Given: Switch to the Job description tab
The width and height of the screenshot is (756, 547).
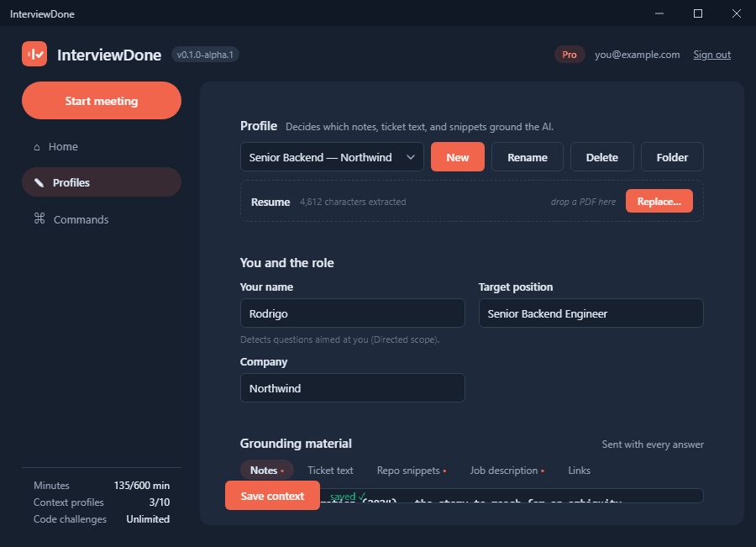Looking at the screenshot, I should (507, 470).
